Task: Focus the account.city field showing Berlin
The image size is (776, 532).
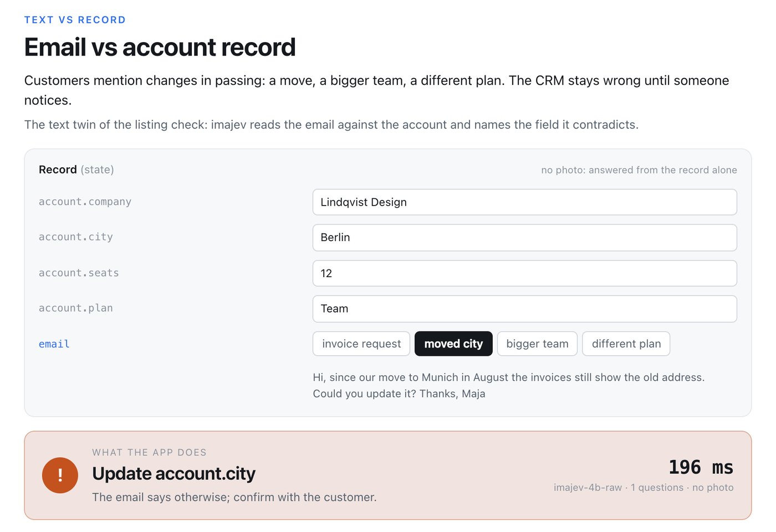Action: tap(525, 237)
